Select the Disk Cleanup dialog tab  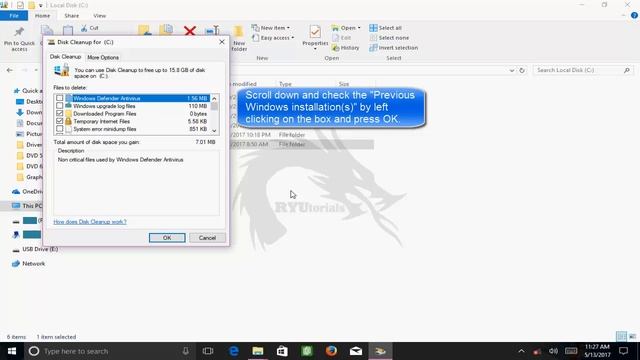(65, 57)
